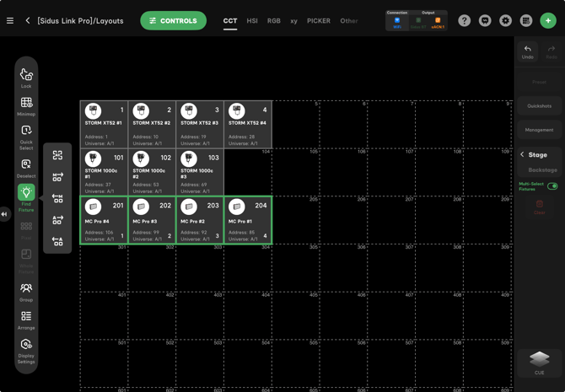
Task: Click the help question mark icon
Action: 465,20
